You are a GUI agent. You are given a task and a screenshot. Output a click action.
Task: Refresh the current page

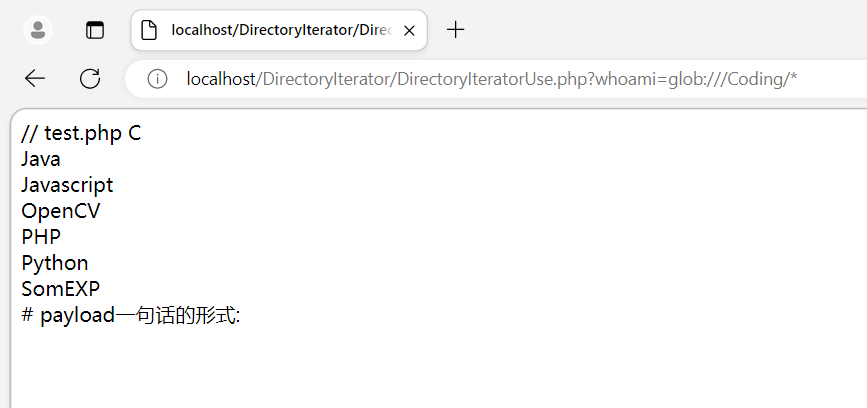tap(90, 79)
